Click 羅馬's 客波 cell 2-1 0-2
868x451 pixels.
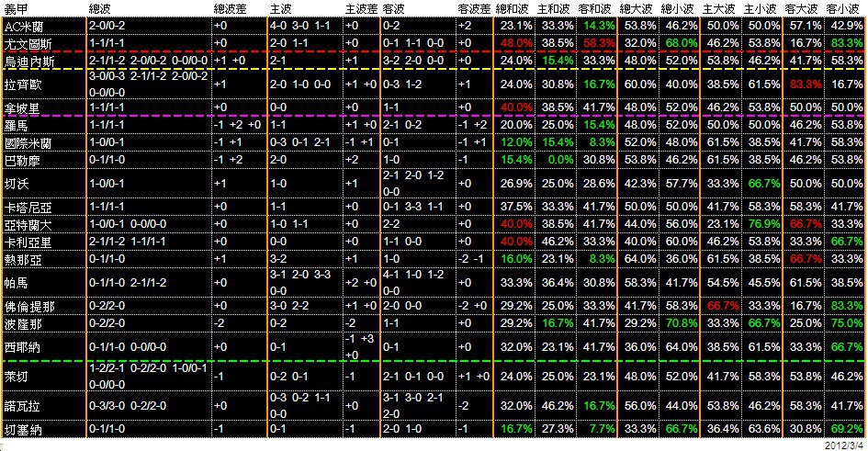pos(402,125)
